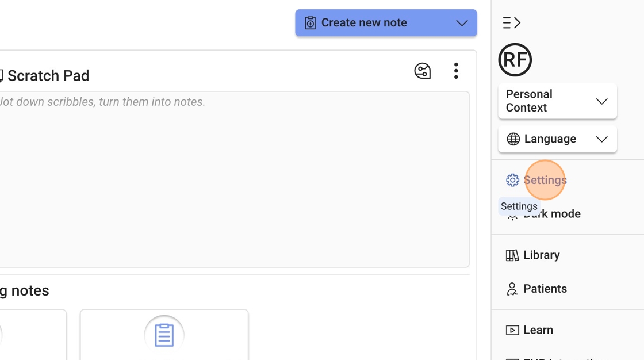The image size is (644, 360).
Task: Expand the Personal Context dropdown
Action: 557,101
